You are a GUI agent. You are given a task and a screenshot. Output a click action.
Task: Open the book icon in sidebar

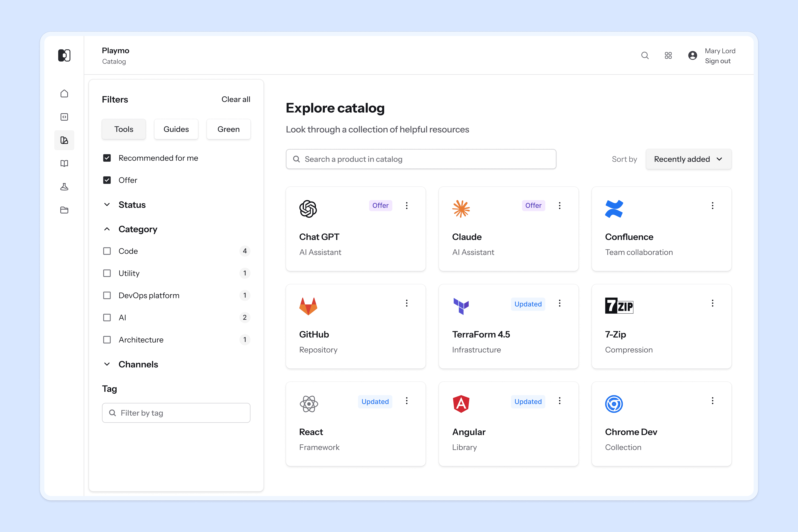64,163
